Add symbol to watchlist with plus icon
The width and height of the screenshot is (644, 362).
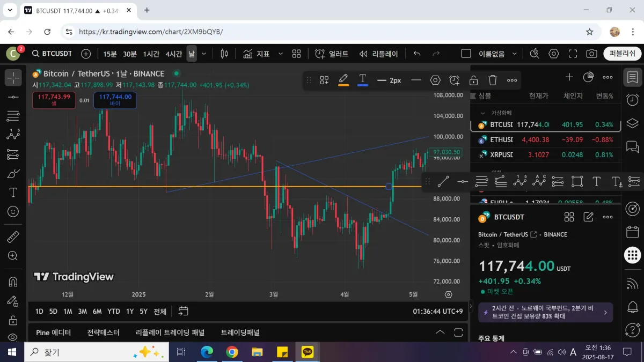tap(569, 77)
